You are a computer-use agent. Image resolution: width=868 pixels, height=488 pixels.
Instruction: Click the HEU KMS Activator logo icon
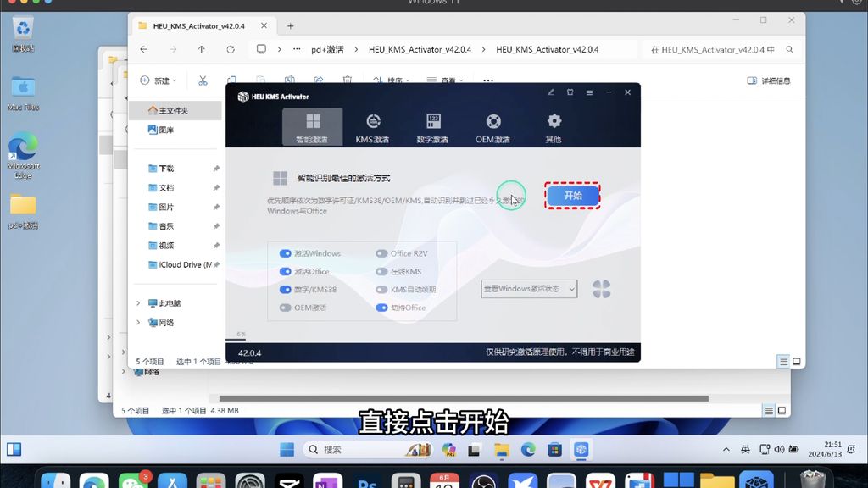(x=243, y=97)
